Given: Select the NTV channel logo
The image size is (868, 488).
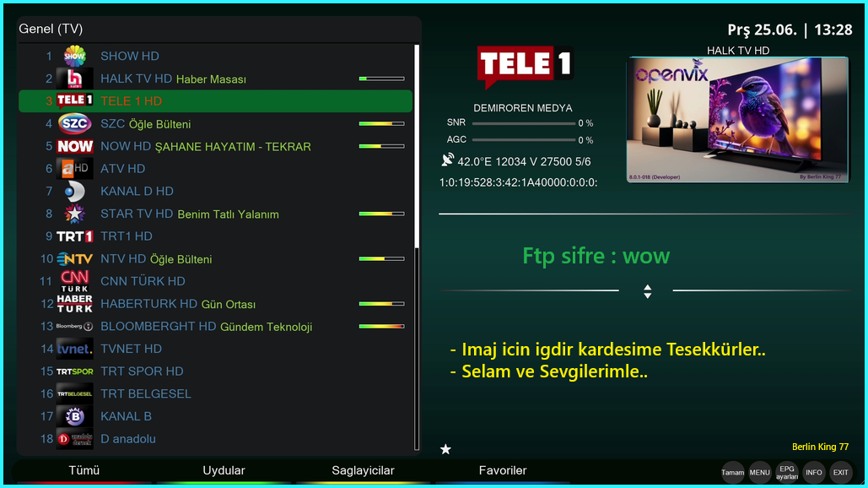Looking at the screenshot, I should tap(74, 258).
